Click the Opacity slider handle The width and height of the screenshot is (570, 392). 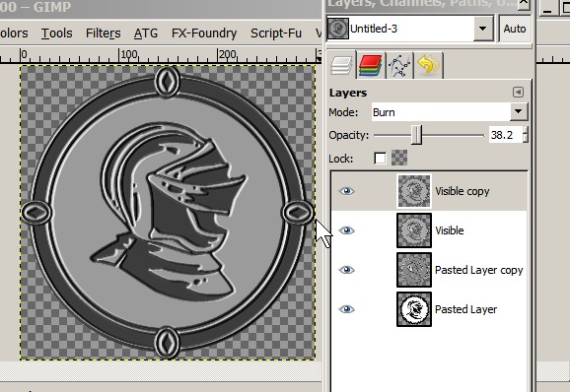pyautogui.click(x=416, y=135)
